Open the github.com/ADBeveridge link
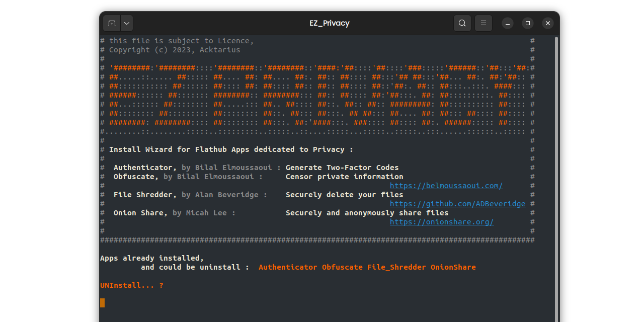This screenshot has width=644, height=322. [458, 204]
